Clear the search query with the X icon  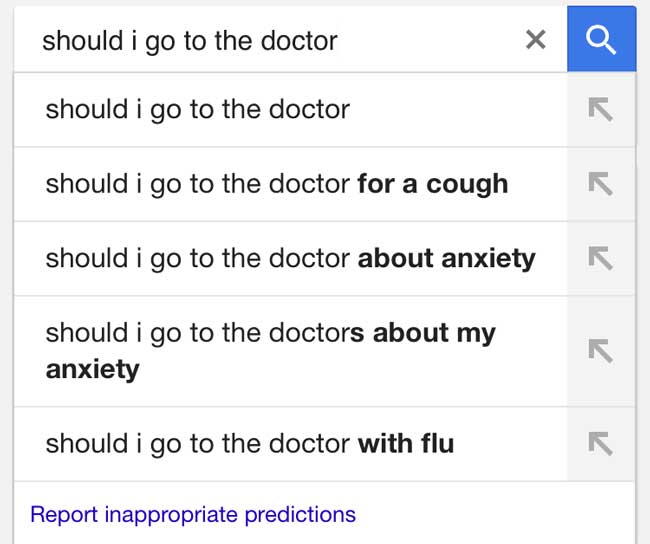tap(536, 40)
